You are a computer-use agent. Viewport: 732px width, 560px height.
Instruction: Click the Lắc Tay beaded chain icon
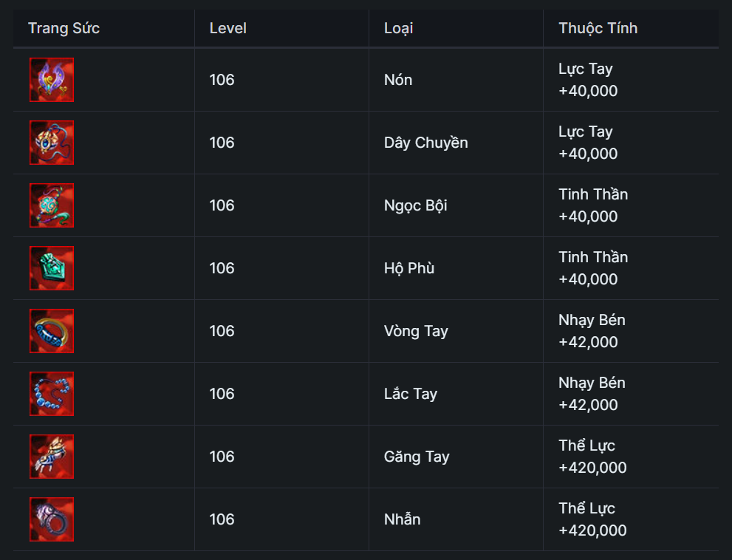[x=52, y=394]
